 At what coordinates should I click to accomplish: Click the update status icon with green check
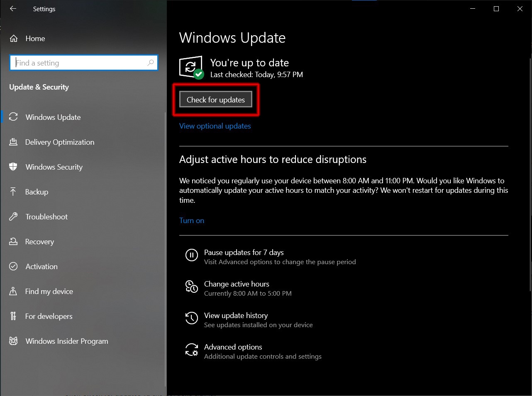point(191,67)
